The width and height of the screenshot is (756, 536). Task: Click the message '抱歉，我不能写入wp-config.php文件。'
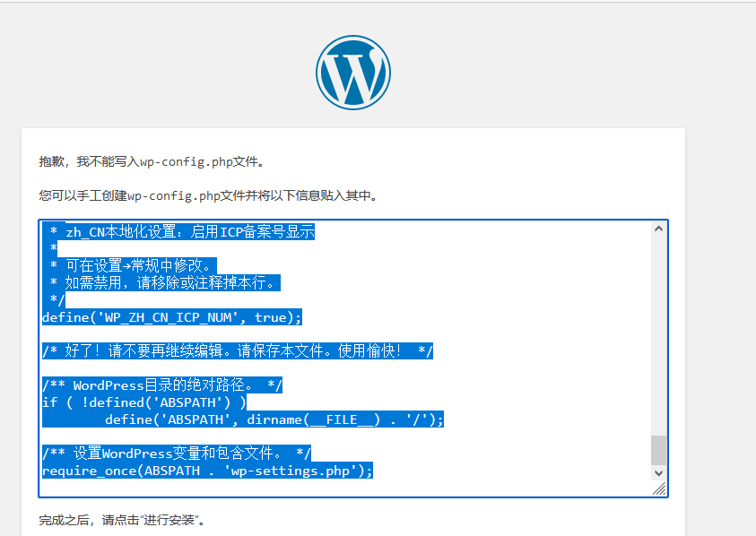click(x=152, y=161)
